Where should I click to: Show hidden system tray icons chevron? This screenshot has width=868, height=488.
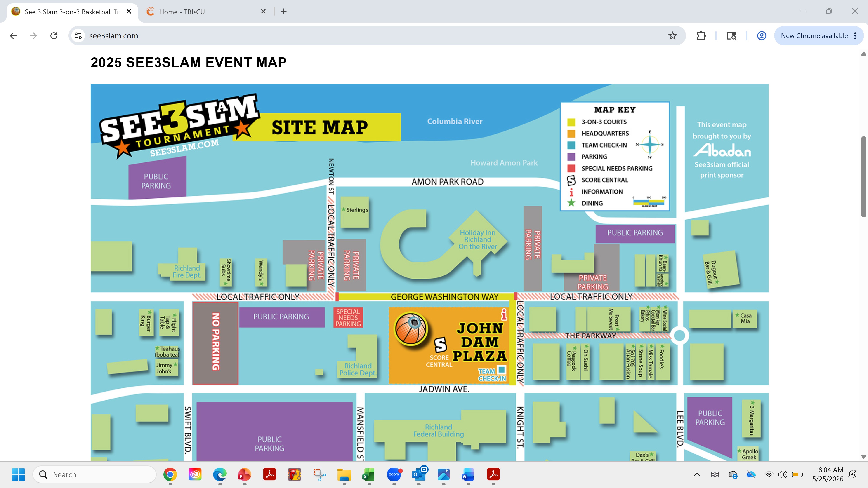(697, 474)
